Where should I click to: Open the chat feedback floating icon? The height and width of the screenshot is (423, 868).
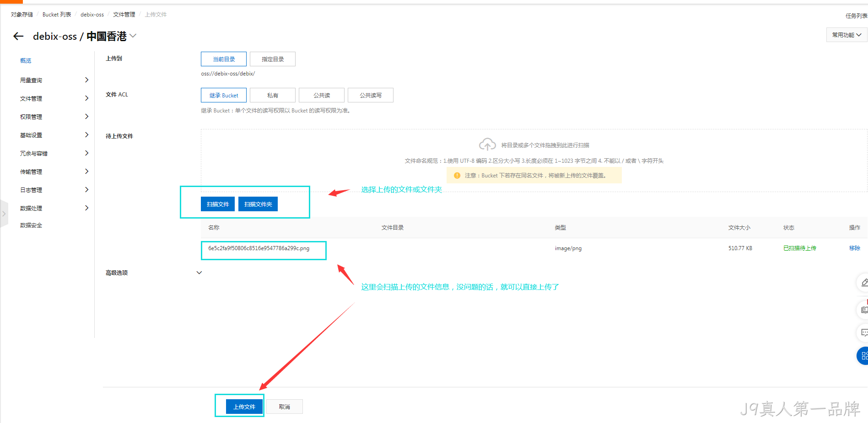click(x=863, y=332)
